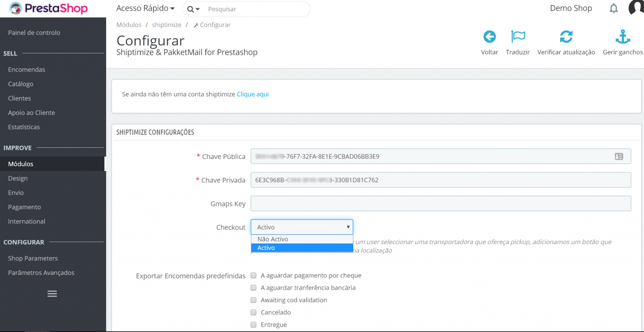Viewport: 644px width, 332px height.
Task: Click the Gmaps Key input field
Action: pyautogui.click(x=441, y=203)
